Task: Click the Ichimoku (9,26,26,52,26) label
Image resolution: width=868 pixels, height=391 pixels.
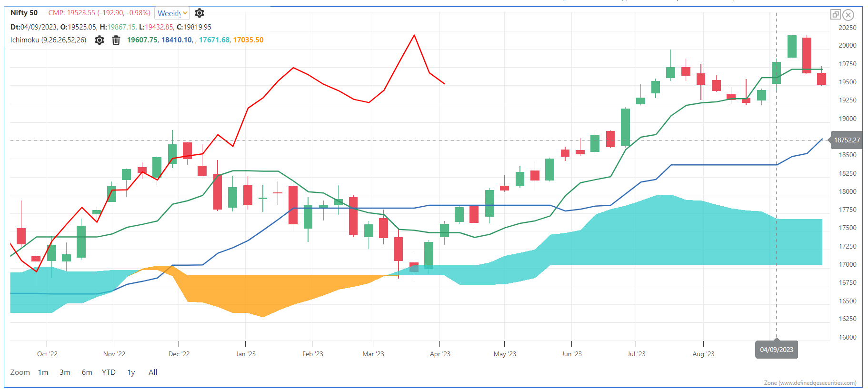Action: (49, 40)
